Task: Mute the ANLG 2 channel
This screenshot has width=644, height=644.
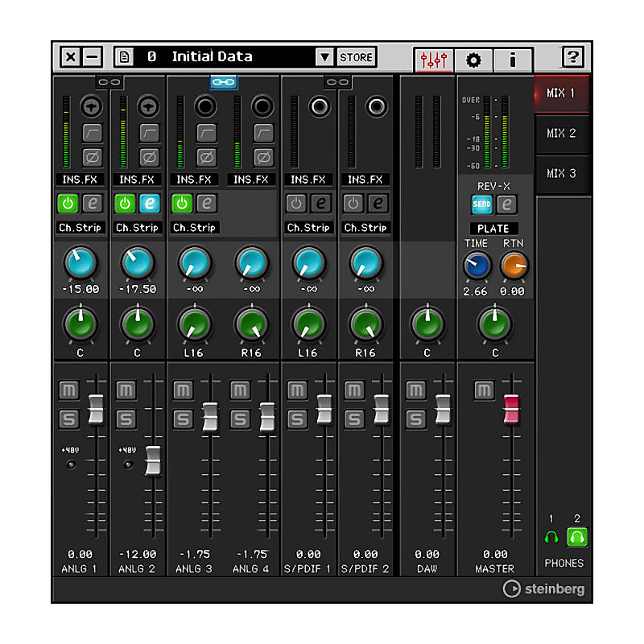Action: [x=126, y=390]
